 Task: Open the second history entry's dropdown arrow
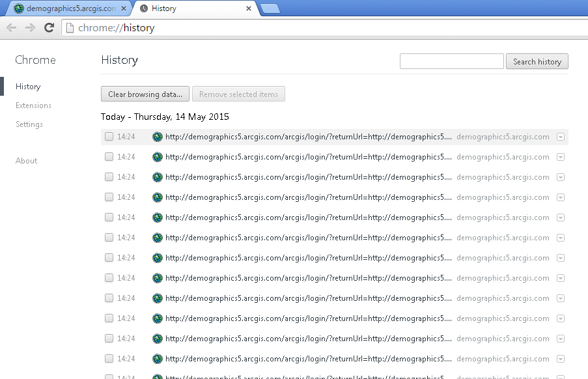coord(561,157)
